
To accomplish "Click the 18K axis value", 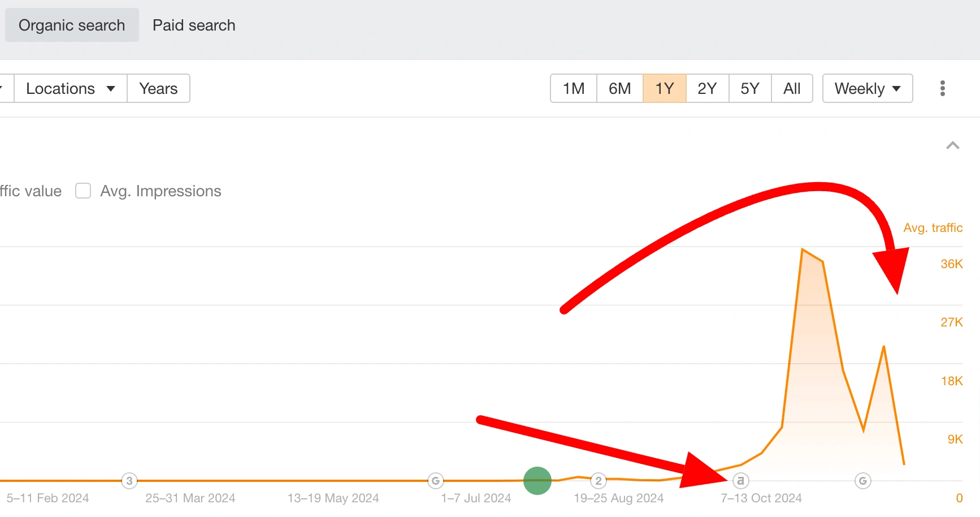I will click(952, 381).
